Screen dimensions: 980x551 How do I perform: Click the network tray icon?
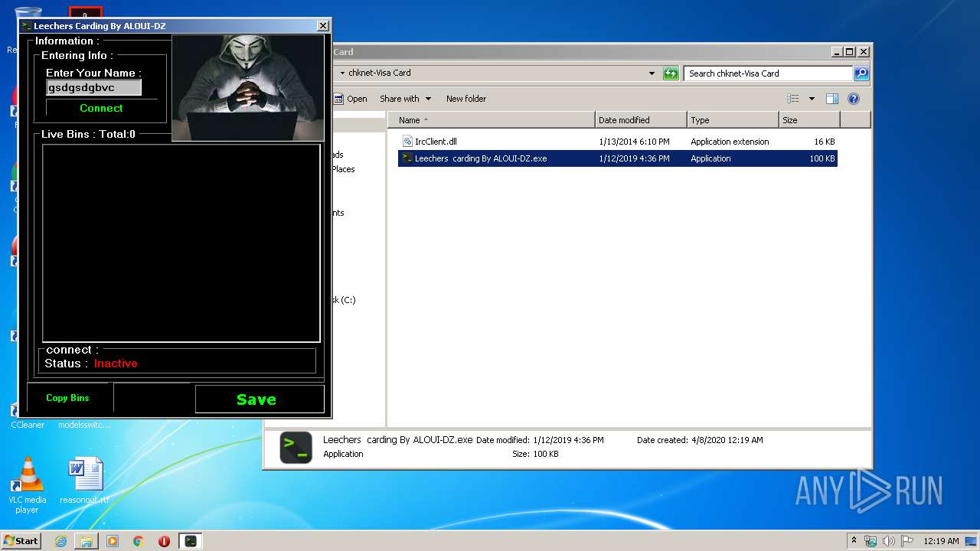pyautogui.click(x=871, y=541)
